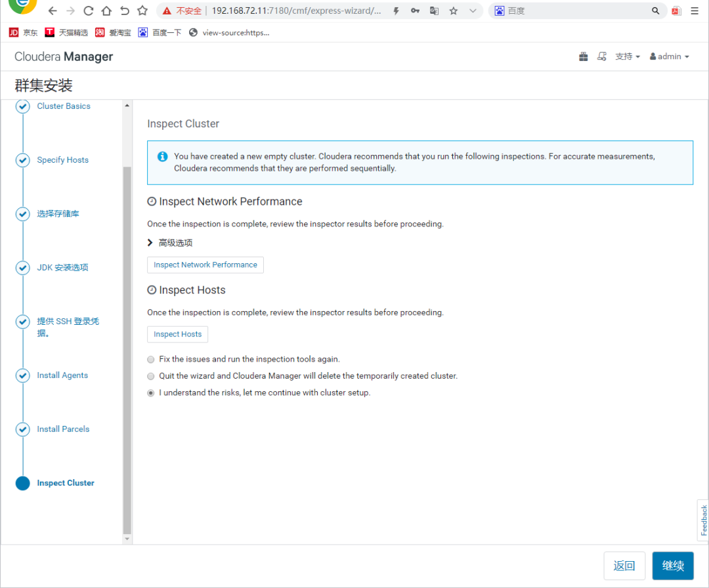Click the Install Agents checkmark circle
Image resolution: width=709 pixels, height=588 pixels.
tap(22, 375)
